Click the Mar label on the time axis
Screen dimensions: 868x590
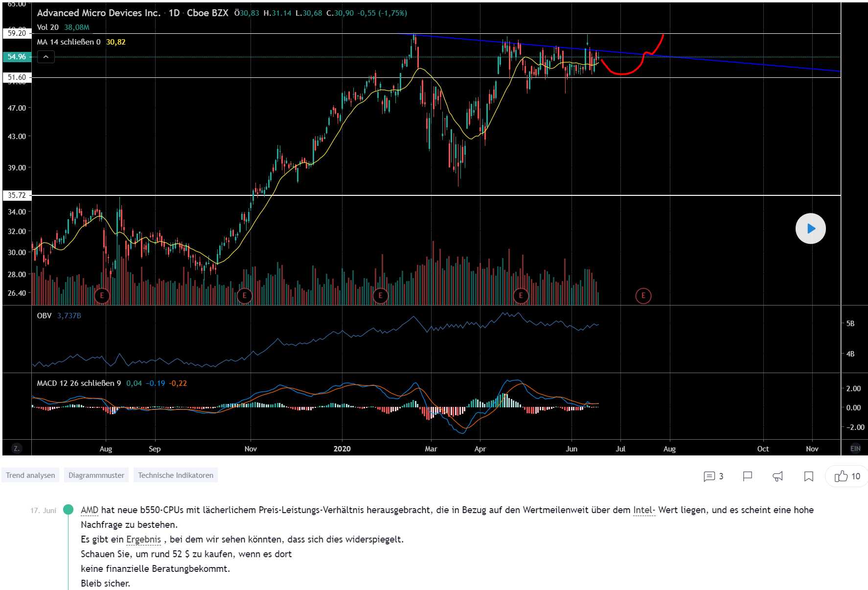[x=431, y=448]
